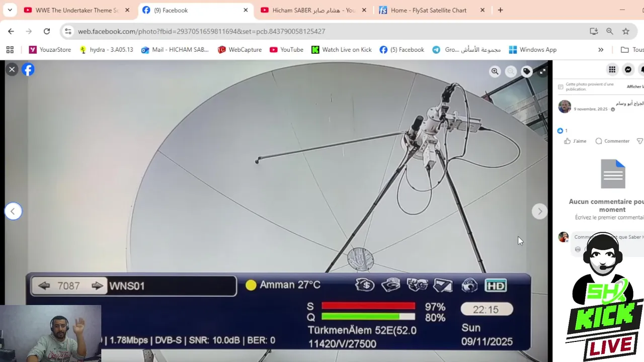
Task: Open the Facebook menu grid
Action: pyautogui.click(x=612, y=69)
